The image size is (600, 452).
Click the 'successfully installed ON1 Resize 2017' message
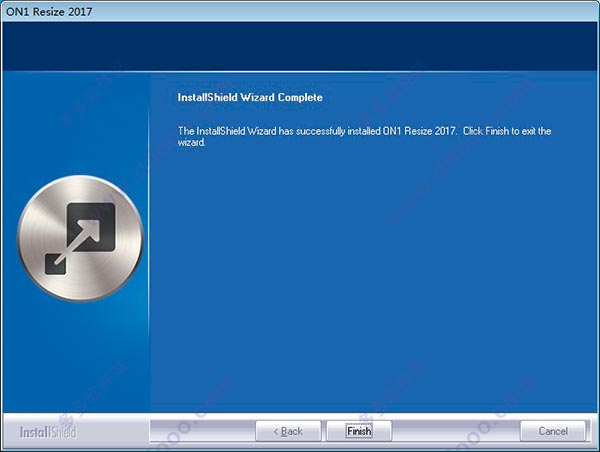pyautogui.click(x=364, y=136)
